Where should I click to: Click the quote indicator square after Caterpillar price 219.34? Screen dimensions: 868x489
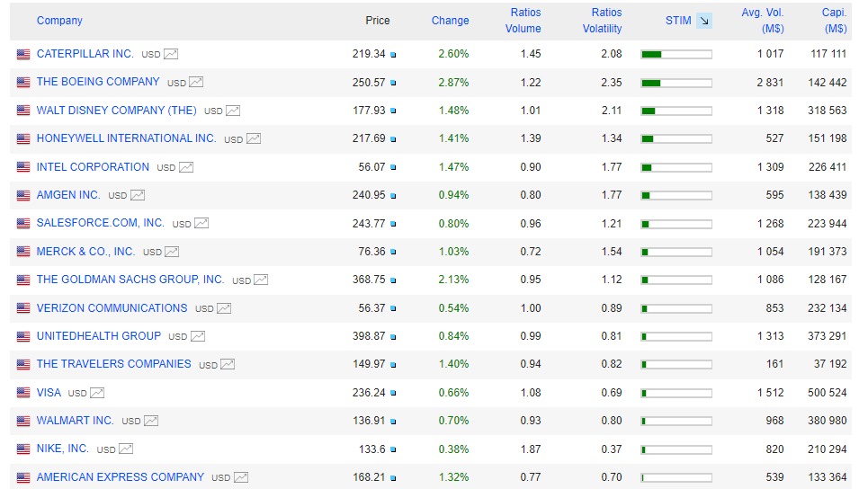point(393,55)
